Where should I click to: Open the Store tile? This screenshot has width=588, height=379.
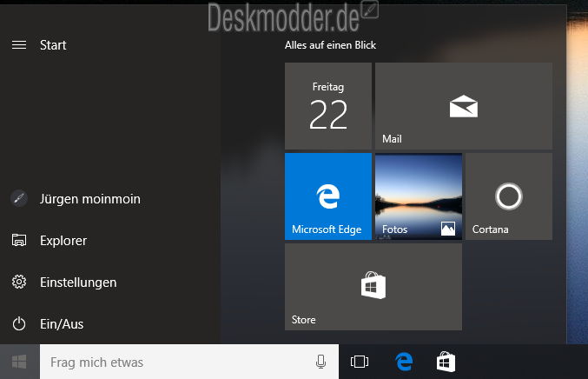373,287
